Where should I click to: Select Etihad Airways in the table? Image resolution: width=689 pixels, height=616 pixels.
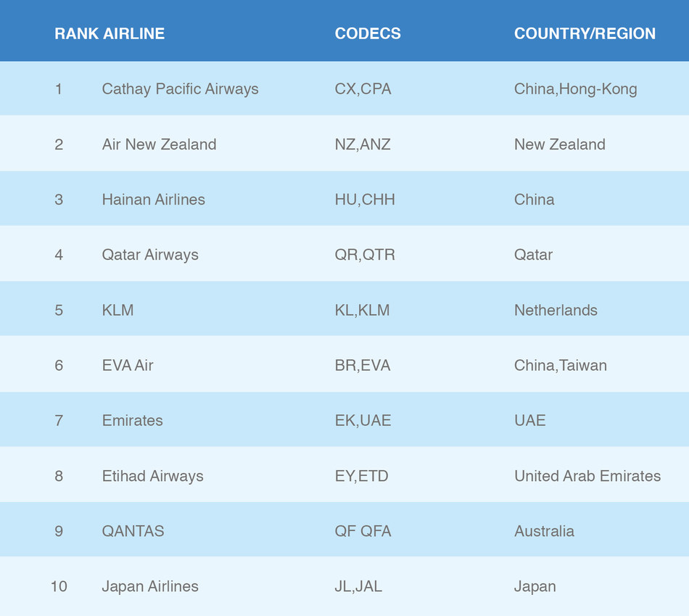coord(152,476)
